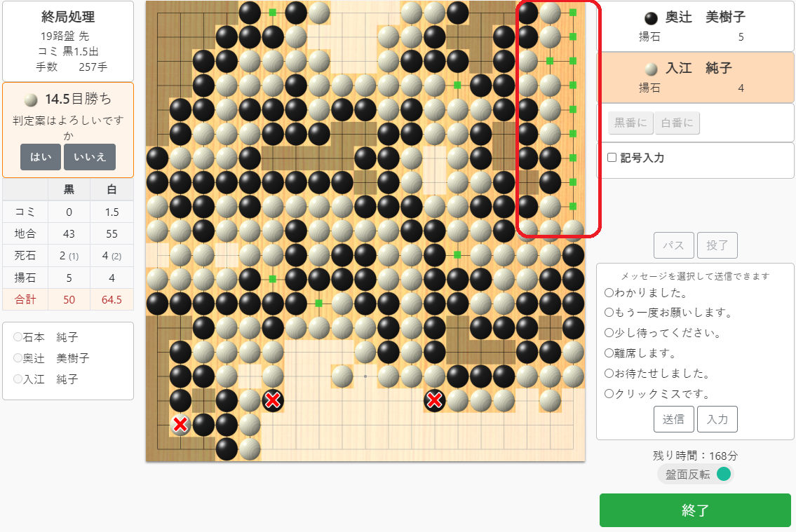Send the selected message with 送信

(674, 419)
